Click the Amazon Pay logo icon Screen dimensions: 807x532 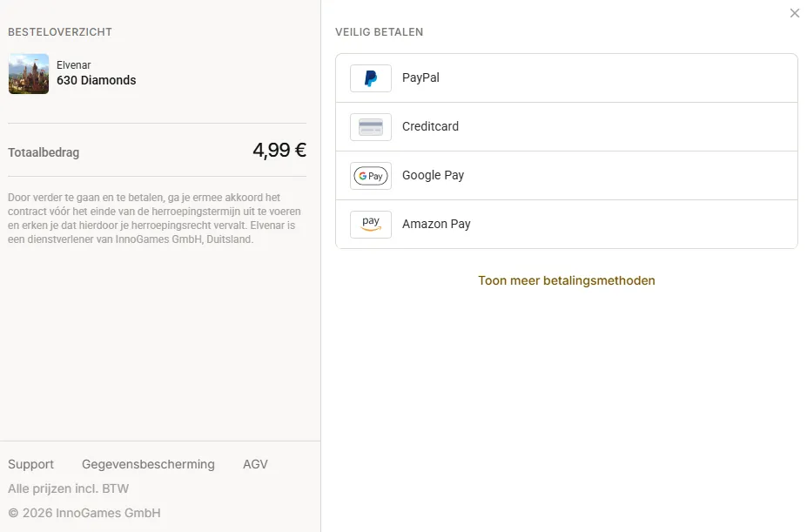[x=371, y=225]
